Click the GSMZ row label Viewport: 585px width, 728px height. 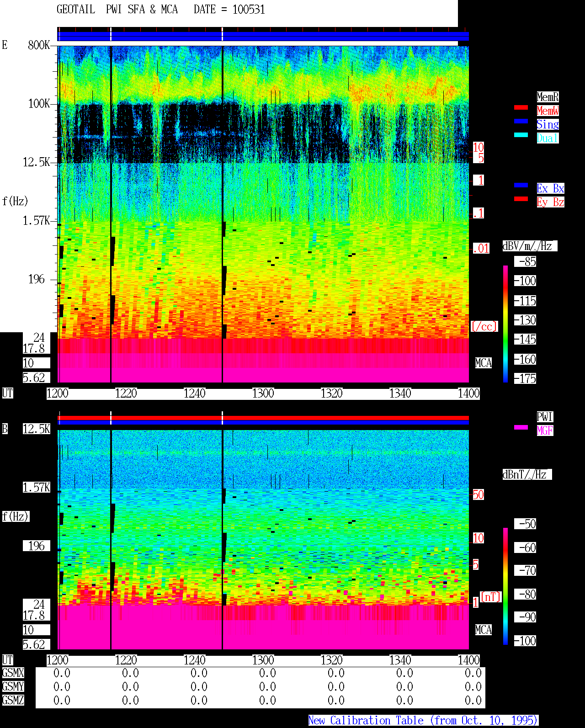[x=13, y=701]
